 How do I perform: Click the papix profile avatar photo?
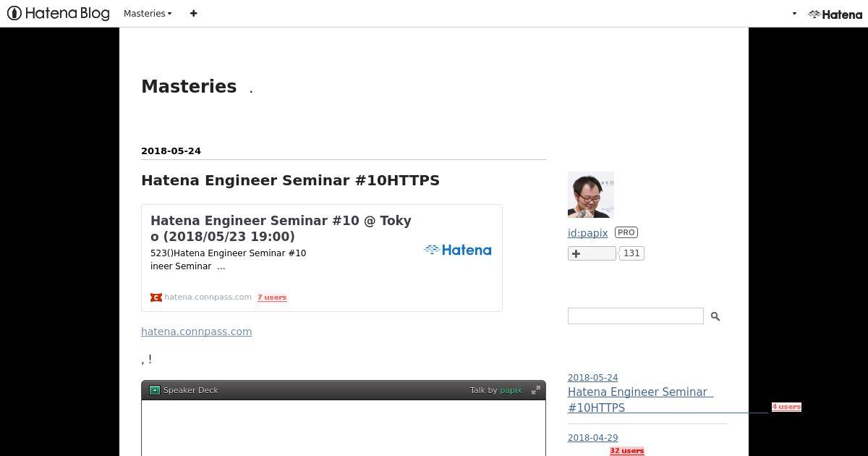(x=590, y=195)
